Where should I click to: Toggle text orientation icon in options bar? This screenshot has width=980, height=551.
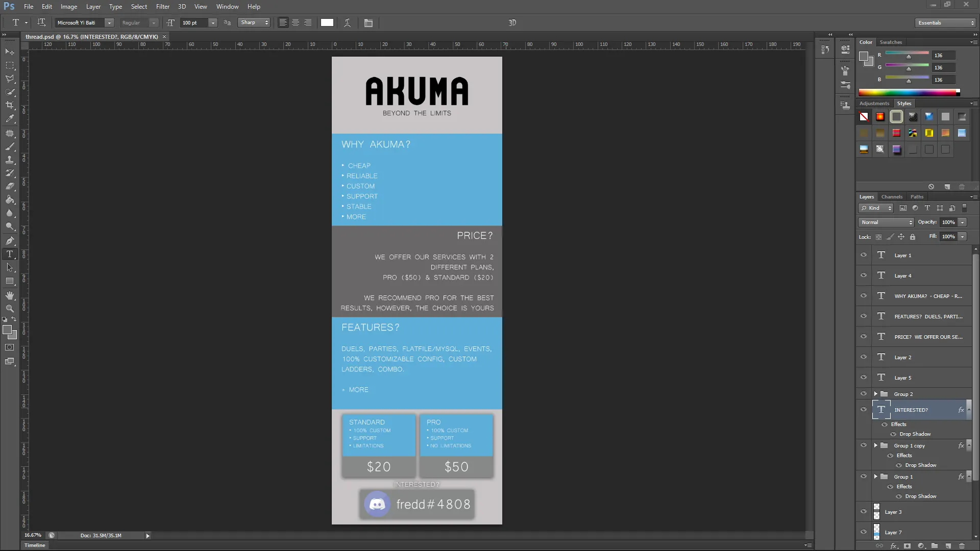pos(42,22)
